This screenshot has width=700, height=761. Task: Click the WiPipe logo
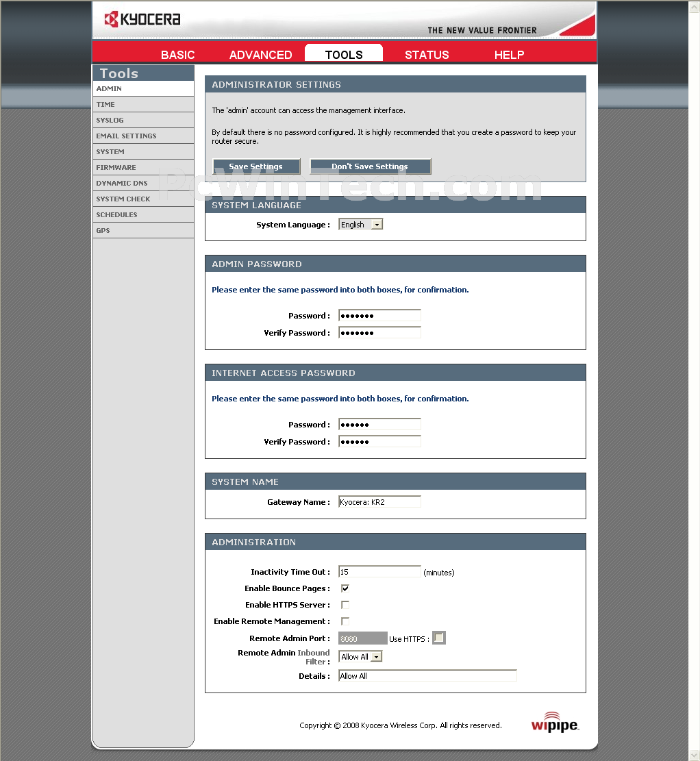point(555,722)
